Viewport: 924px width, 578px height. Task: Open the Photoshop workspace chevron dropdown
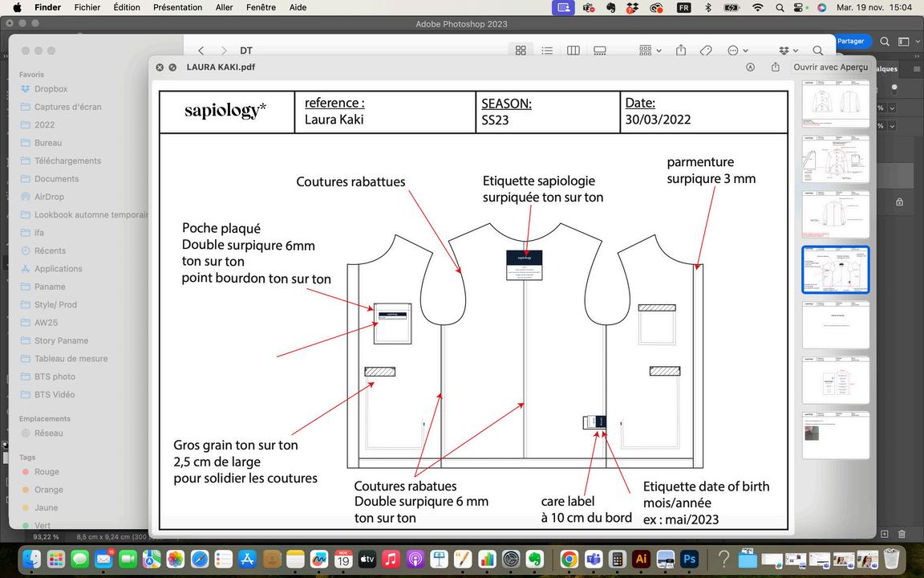[918, 41]
